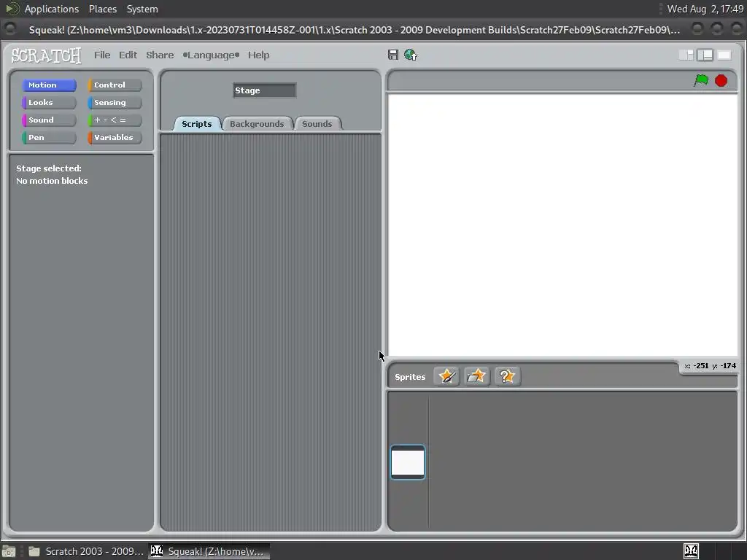
Task: Click the y: -174 mouse coordinate readout
Action: [x=724, y=366]
